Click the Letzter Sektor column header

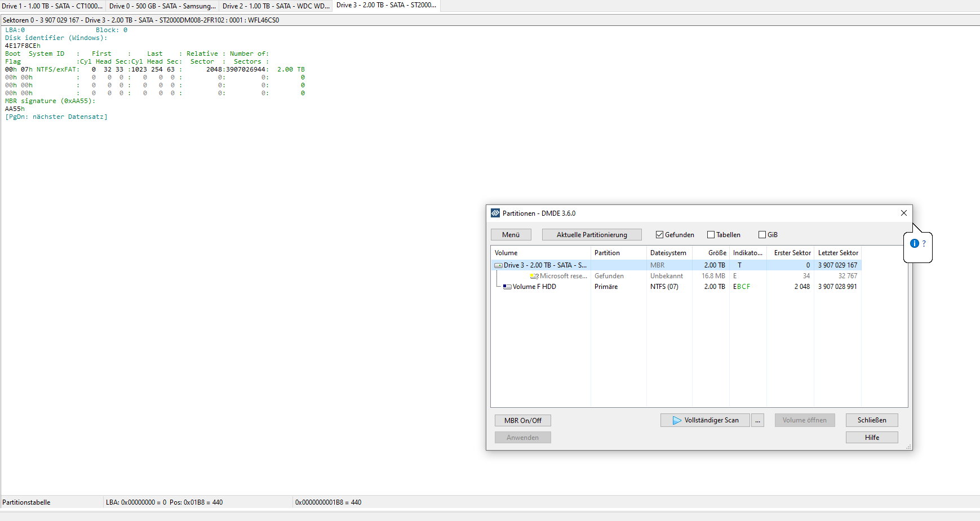(838, 253)
